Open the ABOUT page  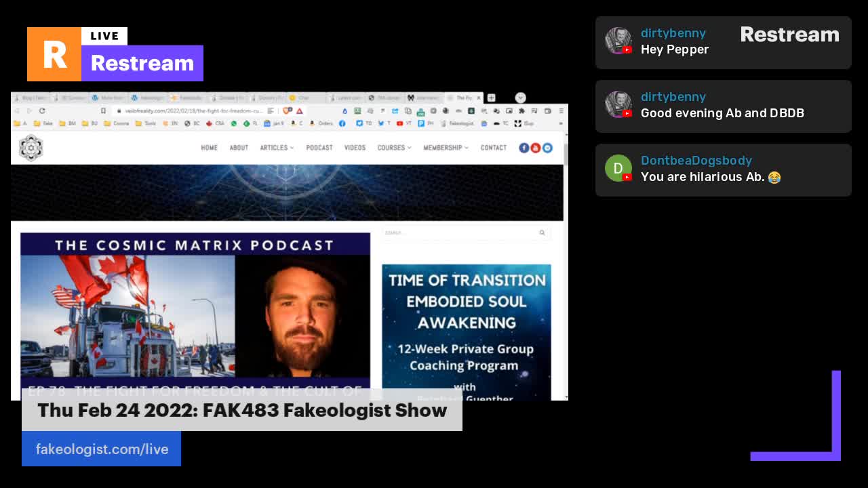pyautogui.click(x=239, y=148)
